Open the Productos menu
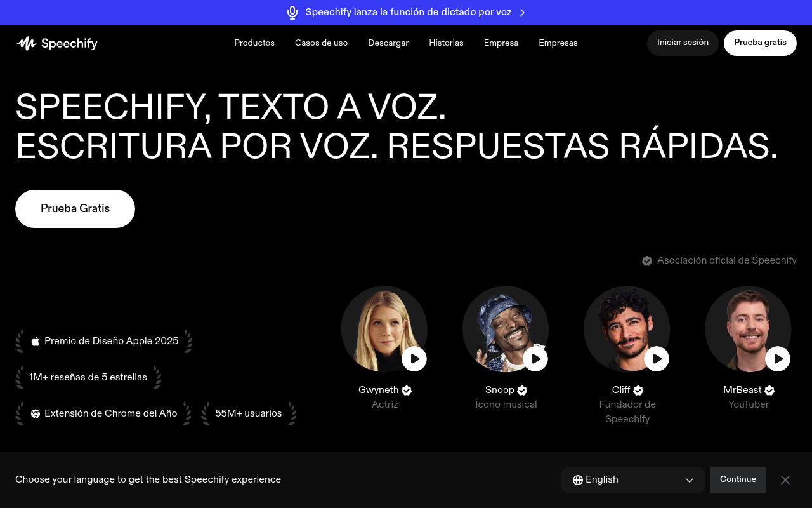 [x=254, y=43]
